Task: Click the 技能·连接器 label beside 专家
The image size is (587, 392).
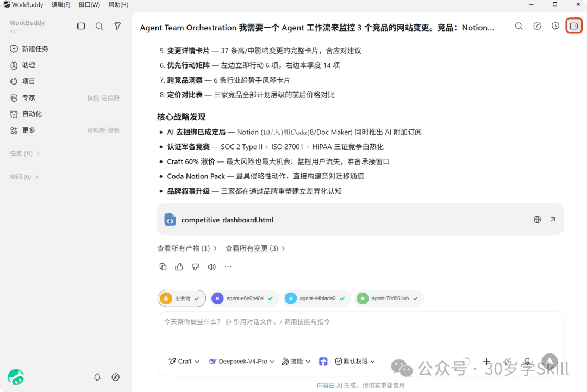Action: pyautogui.click(x=103, y=98)
